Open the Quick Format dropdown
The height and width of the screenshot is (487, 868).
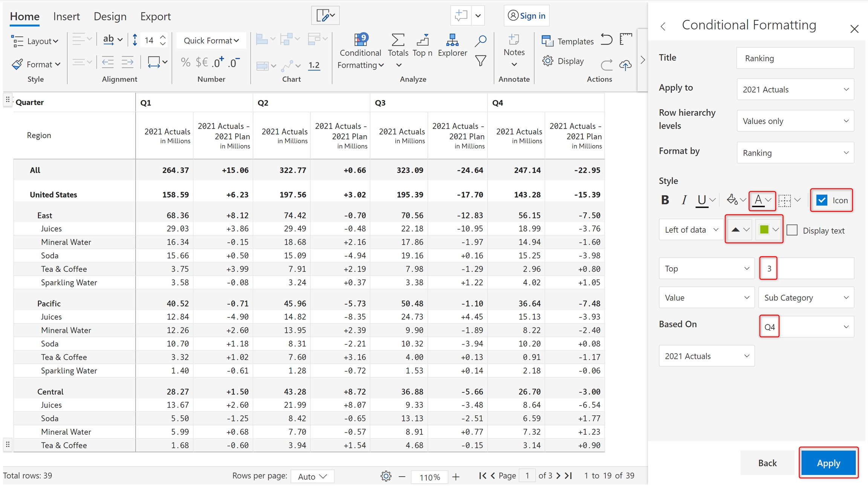(211, 41)
